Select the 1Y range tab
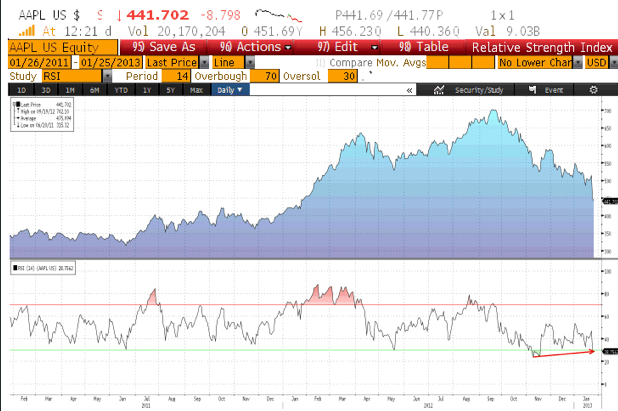The height and width of the screenshot is (411, 618). coord(147,90)
